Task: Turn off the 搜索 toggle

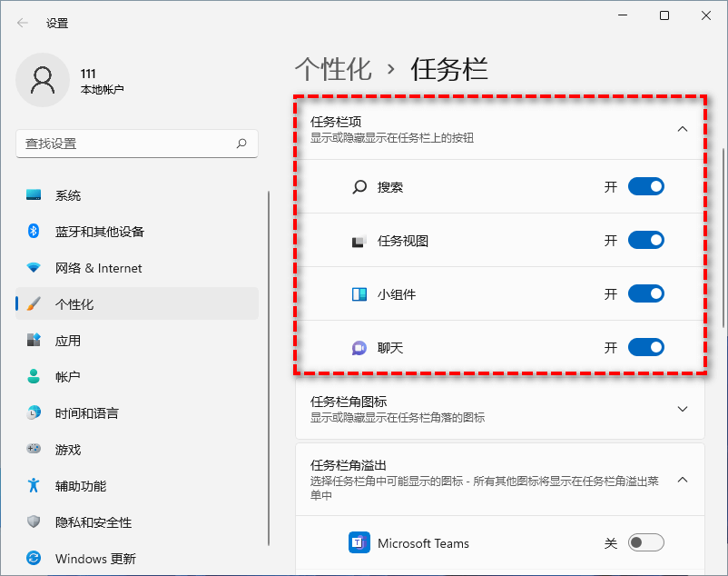Action: click(x=645, y=187)
